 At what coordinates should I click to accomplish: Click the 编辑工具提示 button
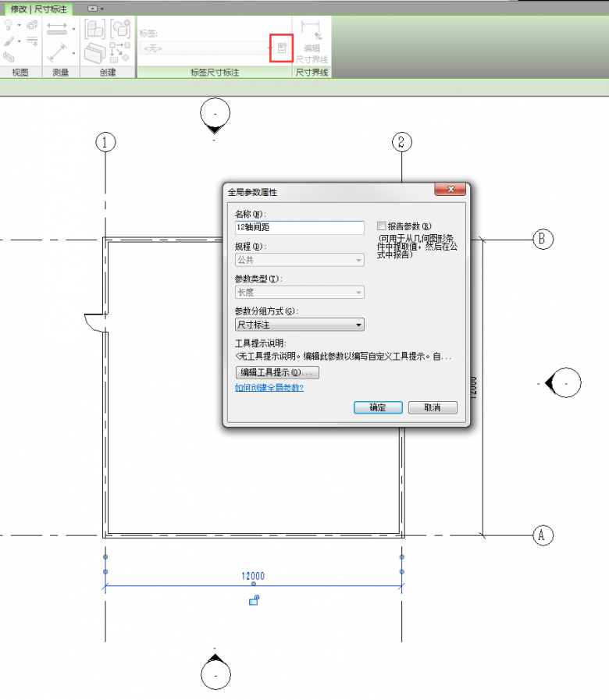(x=277, y=372)
